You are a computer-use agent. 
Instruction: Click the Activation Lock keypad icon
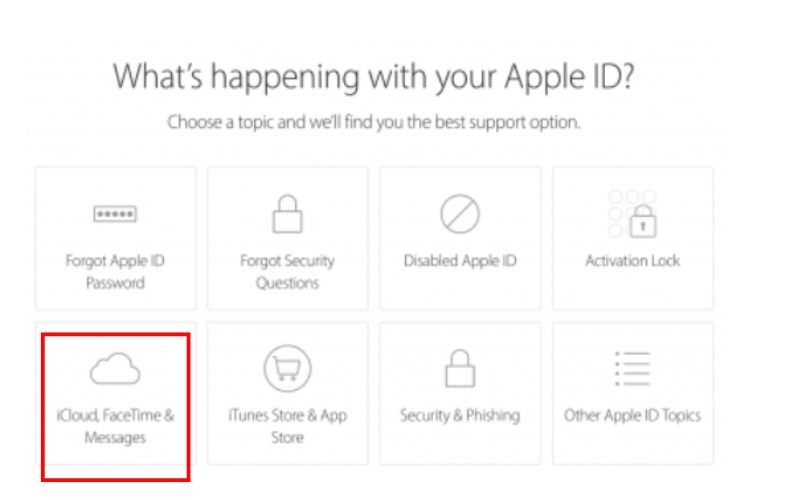(x=632, y=212)
